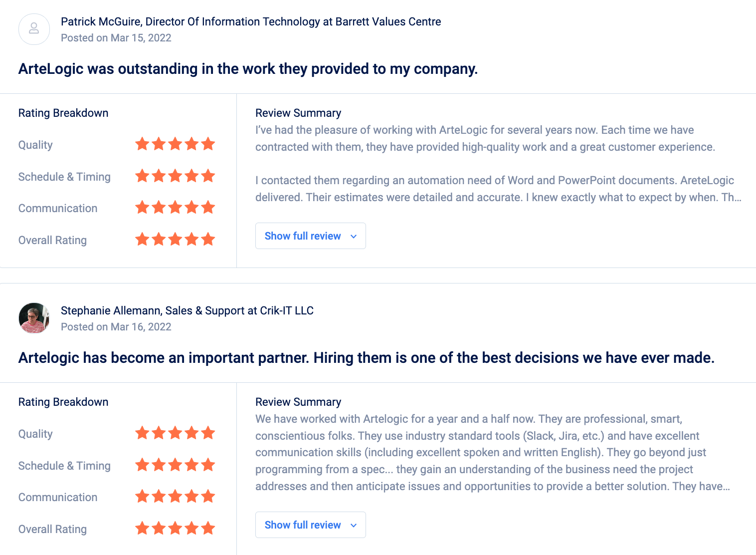
Task: Click fifth Overall Rating star, second review
Action: point(208,528)
